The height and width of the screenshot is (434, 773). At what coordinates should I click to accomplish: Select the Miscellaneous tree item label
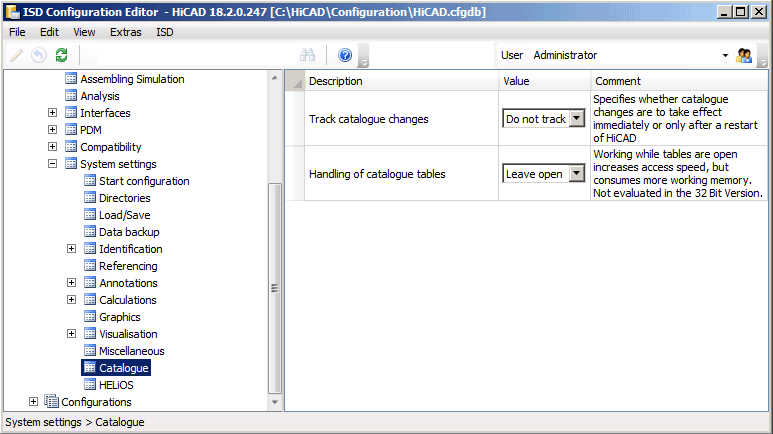click(x=132, y=351)
